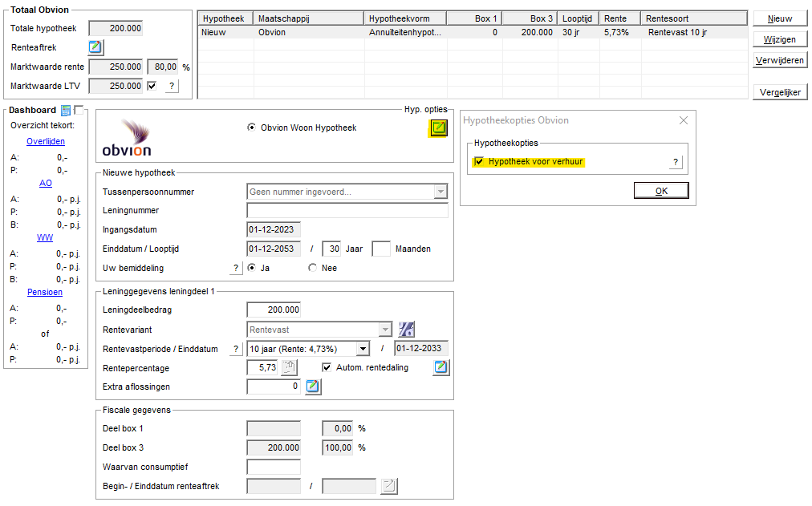Click the Marktwaarde rente percentage field
The height and width of the screenshot is (506, 812).
pos(163,67)
